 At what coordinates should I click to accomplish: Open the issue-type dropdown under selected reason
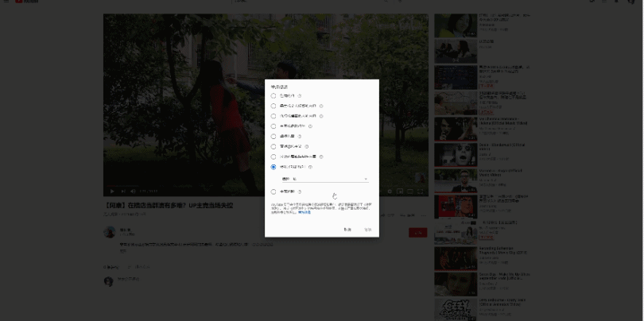pyautogui.click(x=325, y=179)
